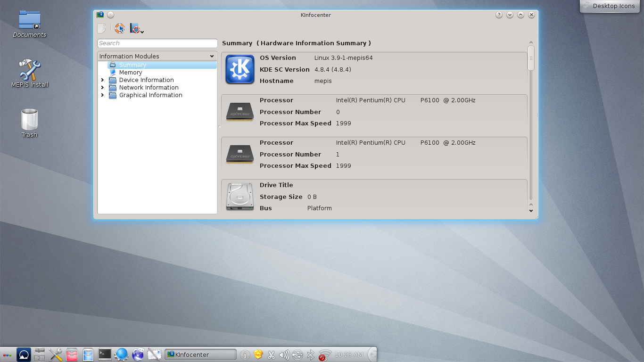Open the Documents desktop folder
Image resolution: width=644 pixels, height=362 pixels.
point(29,24)
